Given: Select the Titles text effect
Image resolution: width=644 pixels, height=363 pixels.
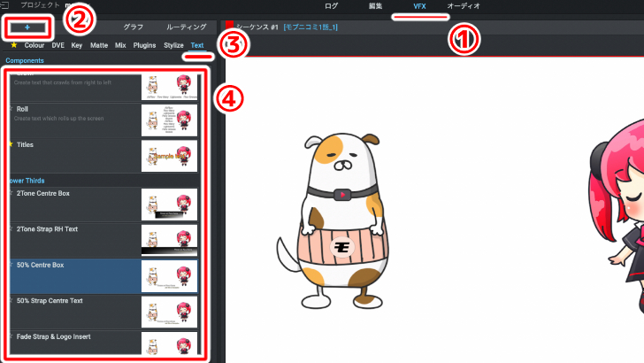Looking at the screenshot, I should click(x=104, y=156).
